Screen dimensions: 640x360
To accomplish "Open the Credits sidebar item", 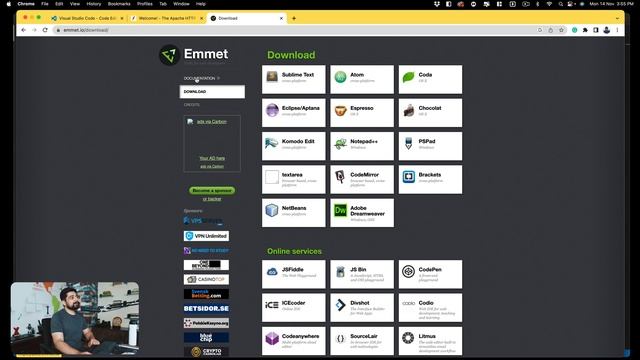I will pos(191,105).
